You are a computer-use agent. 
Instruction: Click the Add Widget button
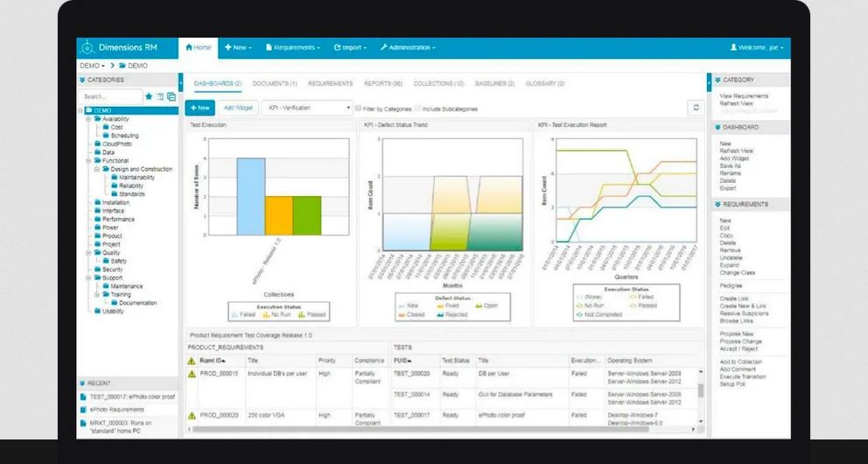click(x=238, y=108)
